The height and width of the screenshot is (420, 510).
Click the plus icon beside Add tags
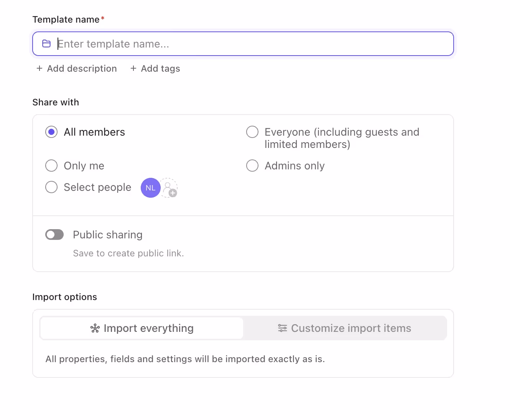click(133, 68)
